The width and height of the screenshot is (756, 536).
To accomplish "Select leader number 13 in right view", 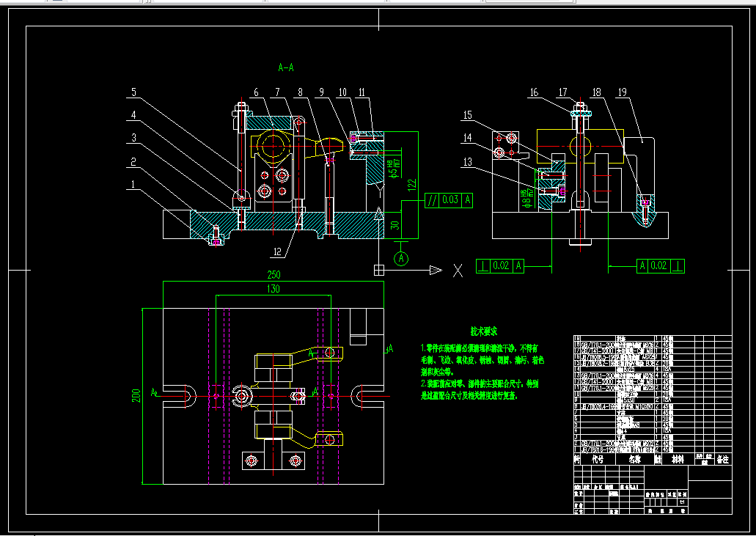I will click(x=468, y=161).
